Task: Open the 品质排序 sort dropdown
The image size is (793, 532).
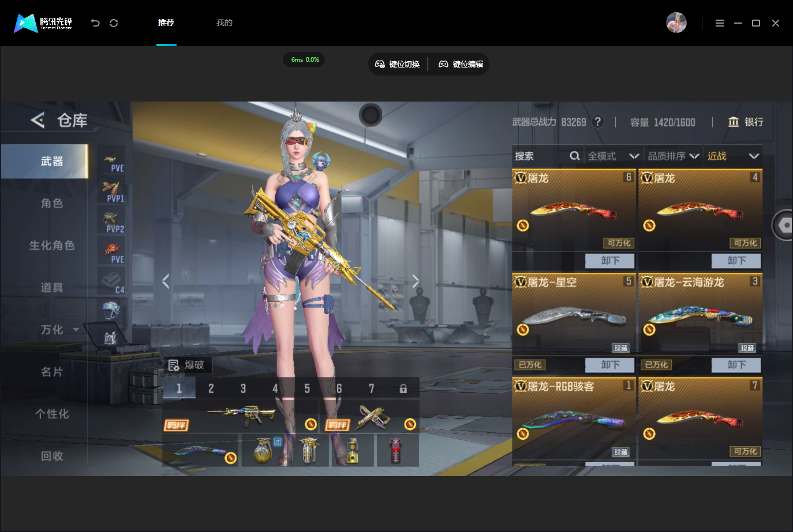Action: click(x=673, y=156)
